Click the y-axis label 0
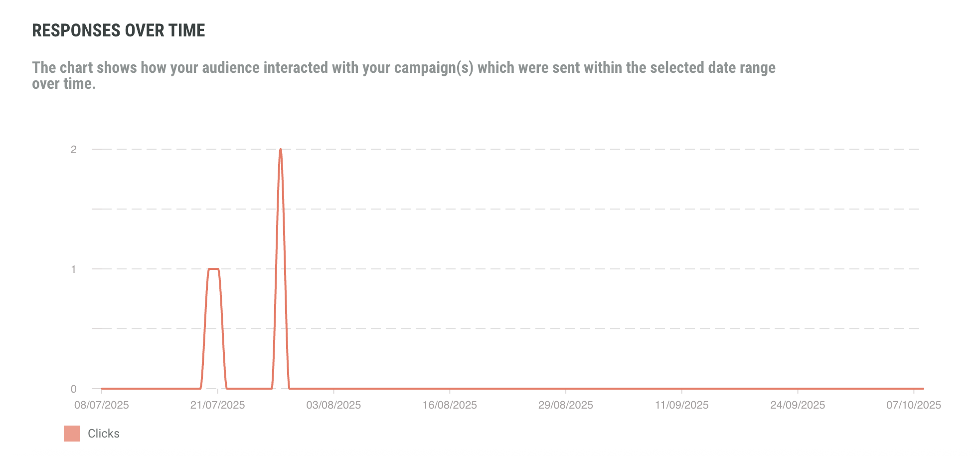This screenshot has height=456, width=980. pyautogui.click(x=74, y=389)
